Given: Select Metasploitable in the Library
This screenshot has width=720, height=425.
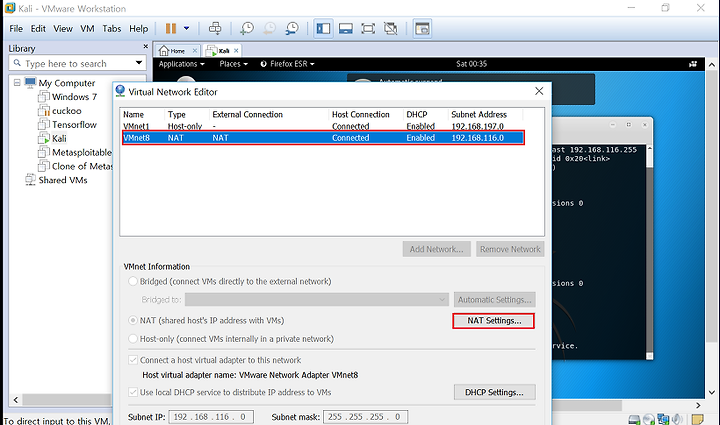Looking at the screenshot, I should 81,152.
